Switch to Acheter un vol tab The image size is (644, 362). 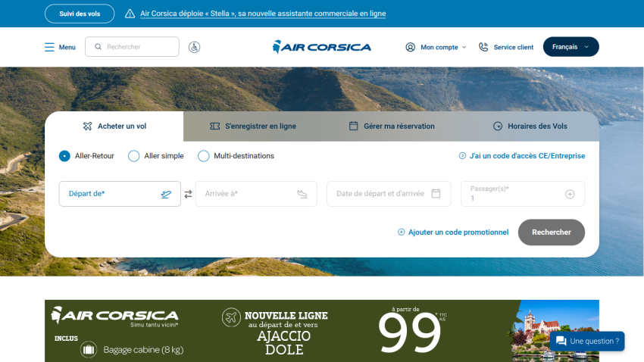(114, 126)
